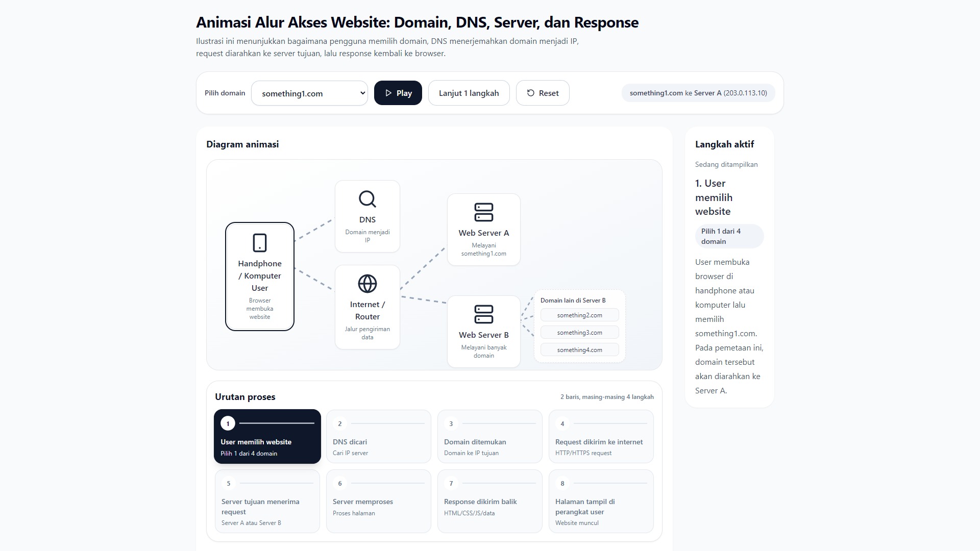
Task: Click the Web Server A label
Action: coord(484,233)
